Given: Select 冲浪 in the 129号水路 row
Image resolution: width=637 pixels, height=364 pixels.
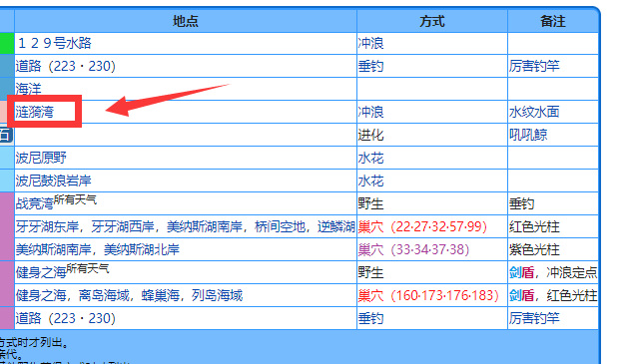Looking at the screenshot, I should coord(370,43).
